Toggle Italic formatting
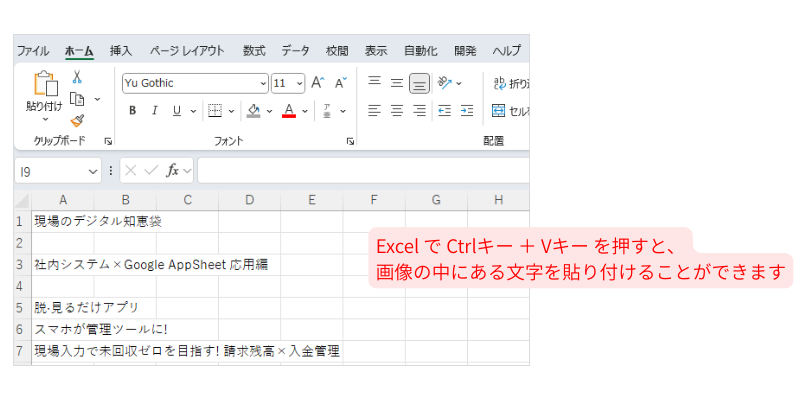Viewport: 800px width, 400px height. click(x=155, y=111)
